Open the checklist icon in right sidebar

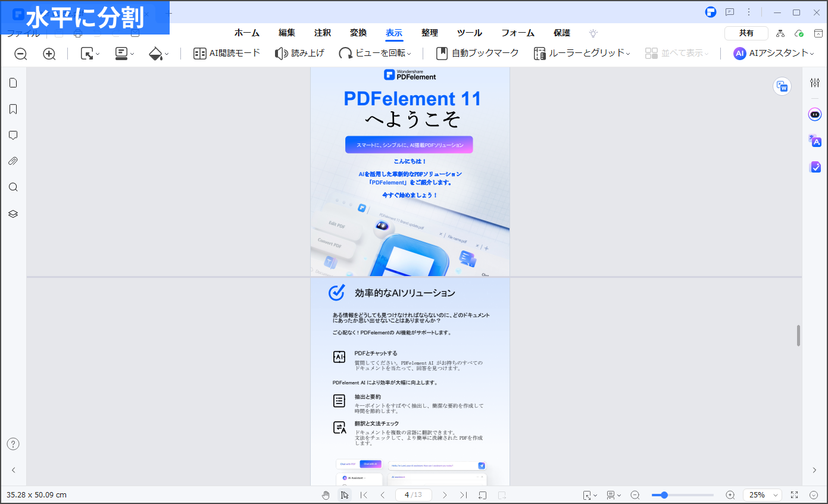[x=815, y=167]
